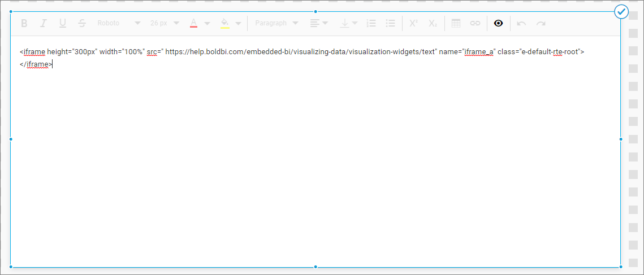The width and height of the screenshot is (644, 275).
Task: Apply strikethrough formatting
Action: pos(82,23)
